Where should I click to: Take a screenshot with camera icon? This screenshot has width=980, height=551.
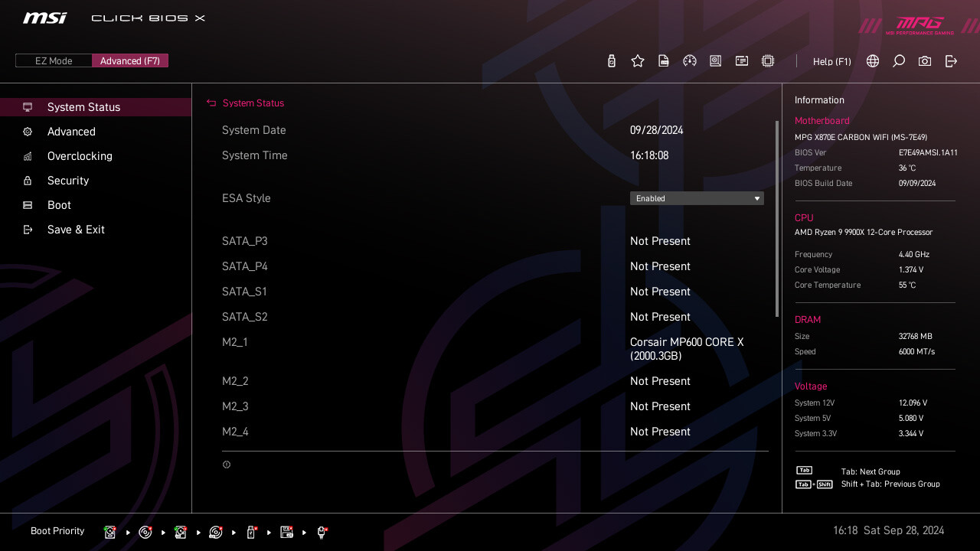point(925,61)
